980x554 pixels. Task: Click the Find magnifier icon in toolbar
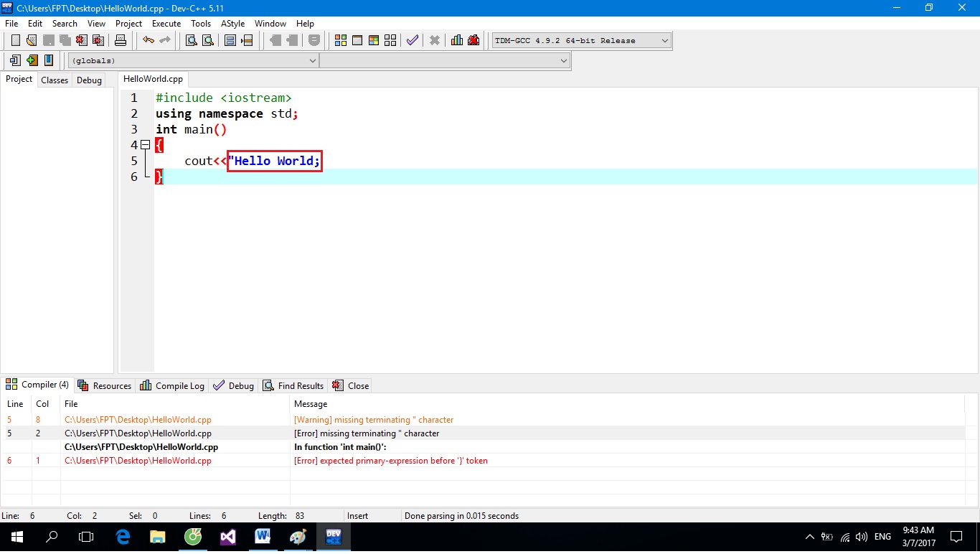coord(192,40)
